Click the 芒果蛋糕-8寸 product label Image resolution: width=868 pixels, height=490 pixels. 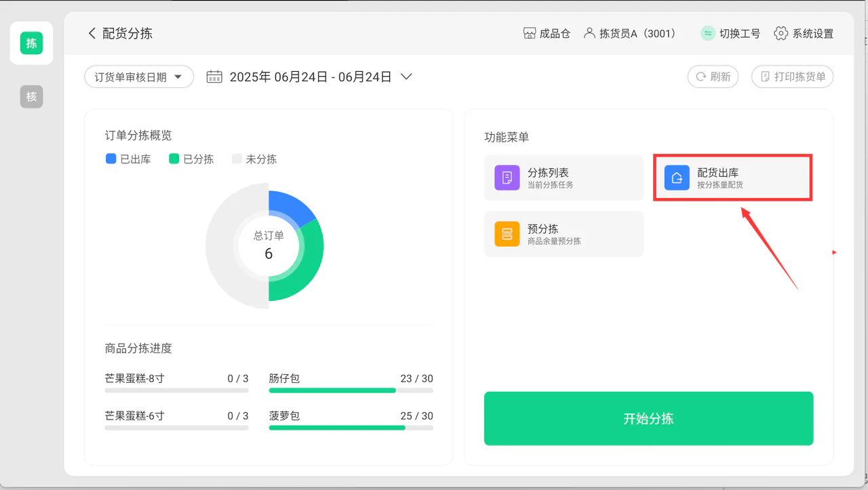click(134, 378)
